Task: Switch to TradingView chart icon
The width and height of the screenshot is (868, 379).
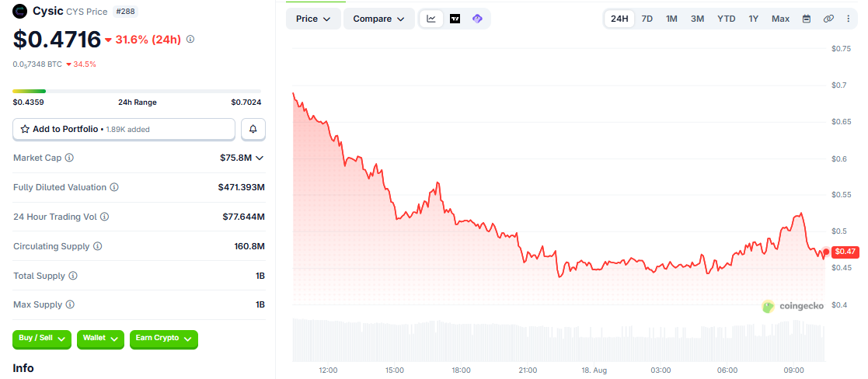Action: pyautogui.click(x=455, y=19)
